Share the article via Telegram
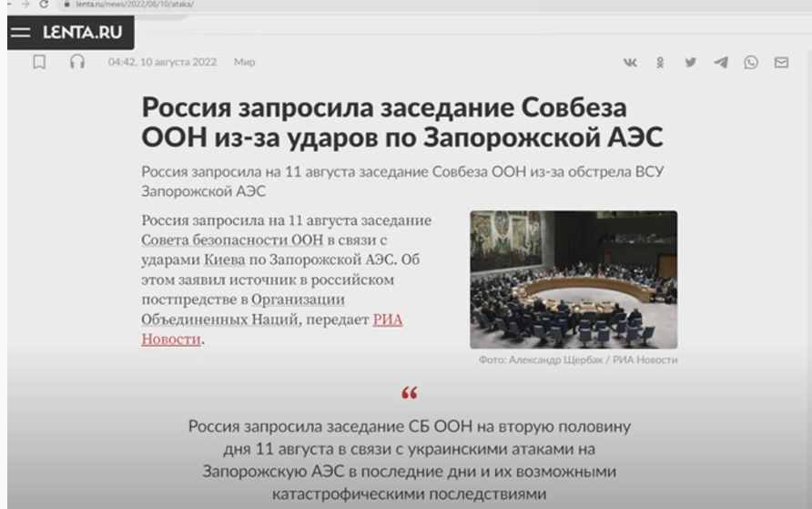This screenshot has height=509, width=812. pyautogui.click(x=720, y=63)
